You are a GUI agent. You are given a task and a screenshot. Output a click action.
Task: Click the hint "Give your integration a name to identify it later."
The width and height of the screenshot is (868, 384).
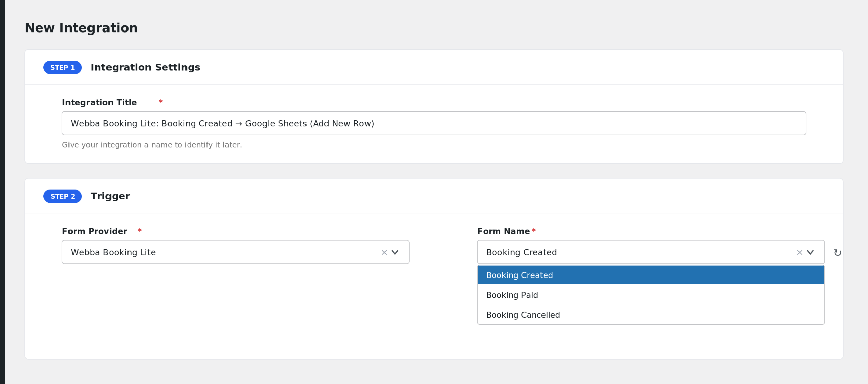(152, 145)
